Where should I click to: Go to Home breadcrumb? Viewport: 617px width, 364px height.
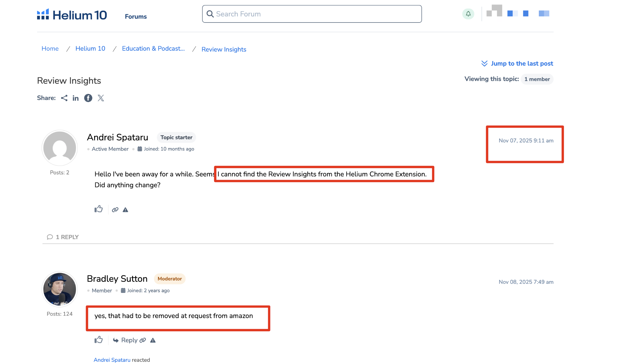coord(50,49)
